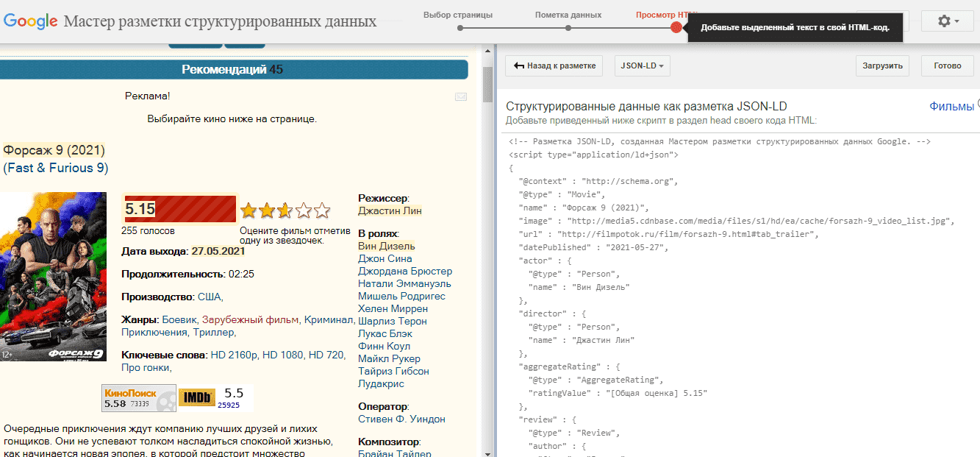Open the Фильмы link

tap(951, 107)
